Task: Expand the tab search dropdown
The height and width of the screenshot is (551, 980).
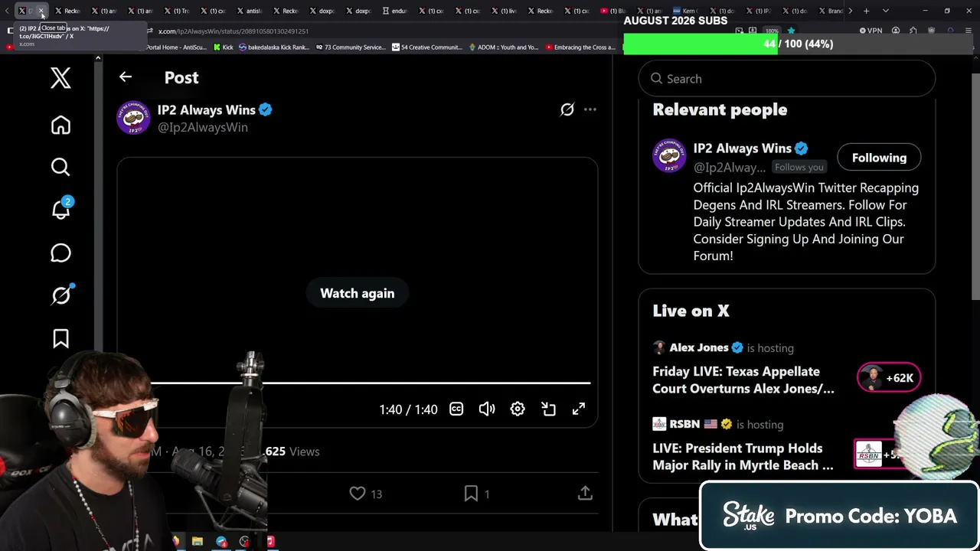Action: tap(886, 11)
